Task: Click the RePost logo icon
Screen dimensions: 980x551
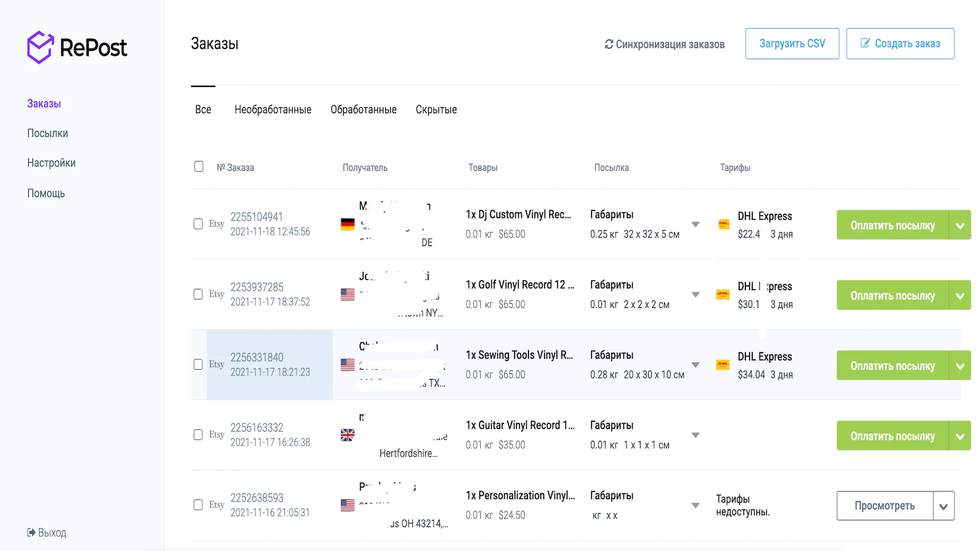Action: click(x=40, y=47)
